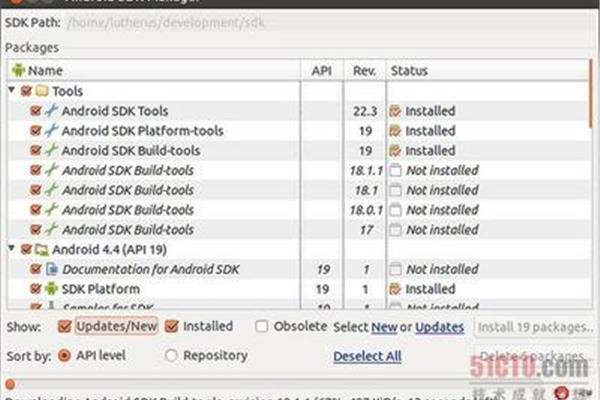Select the SDK Platform row name
Viewport: 600px width, 400px height.
[x=101, y=289]
